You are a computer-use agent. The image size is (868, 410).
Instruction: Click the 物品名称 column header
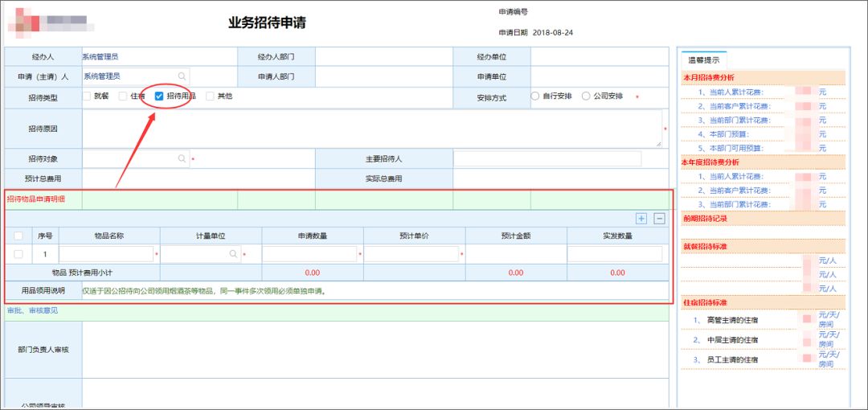(x=109, y=236)
